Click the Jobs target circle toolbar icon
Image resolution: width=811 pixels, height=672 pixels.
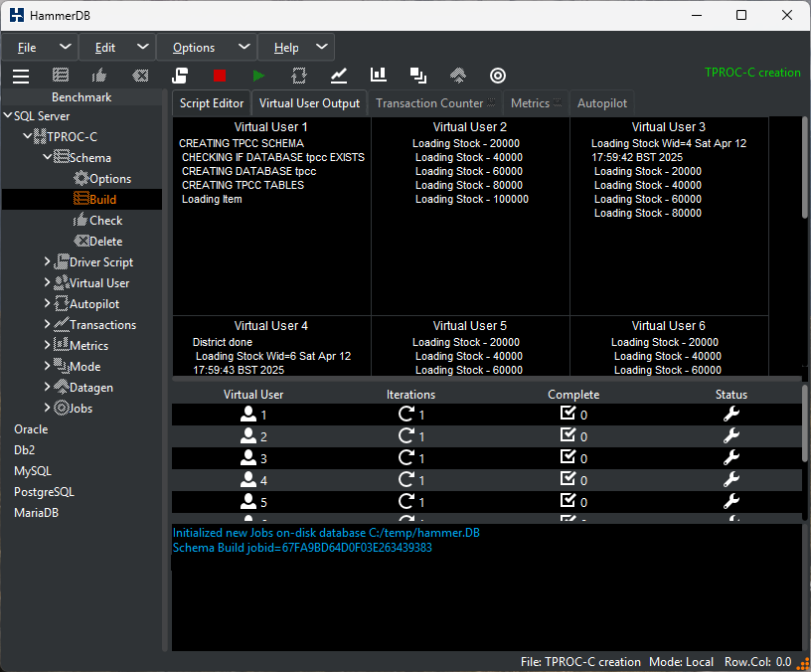click(498, 76)
